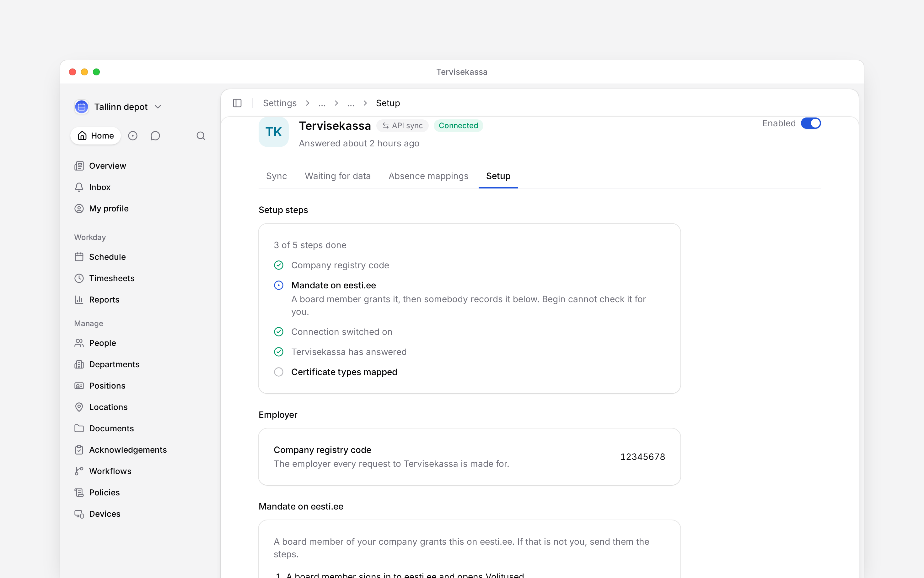This screenshot has width=924, height=578.
Task: Open the search icon in sidebar
Action: [x=201, y=136]
